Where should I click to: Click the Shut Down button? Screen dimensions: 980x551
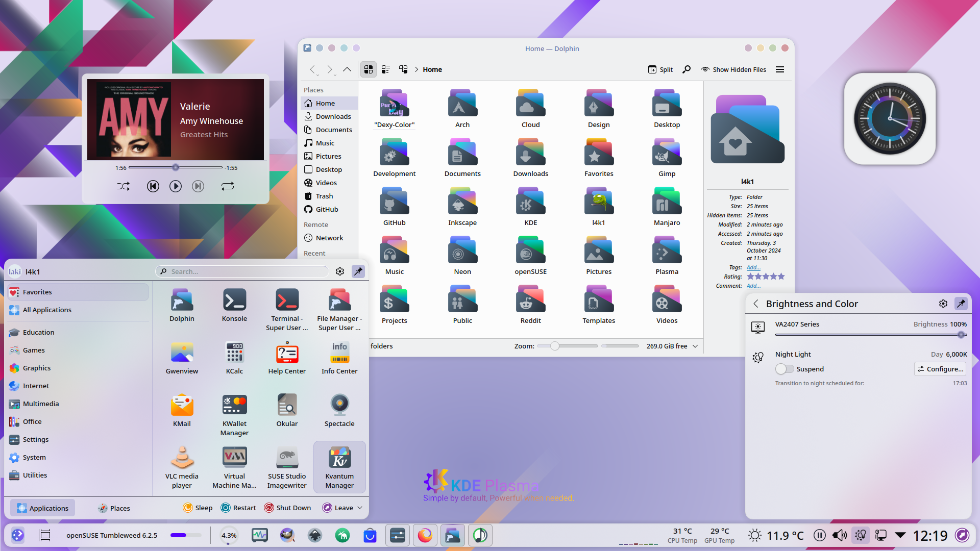287,508
